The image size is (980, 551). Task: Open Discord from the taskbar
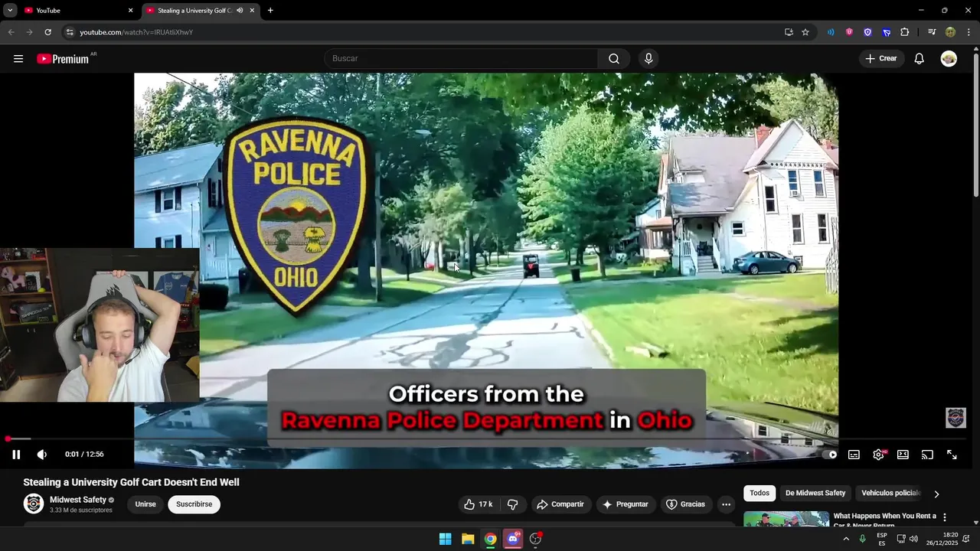click(513, 539)
